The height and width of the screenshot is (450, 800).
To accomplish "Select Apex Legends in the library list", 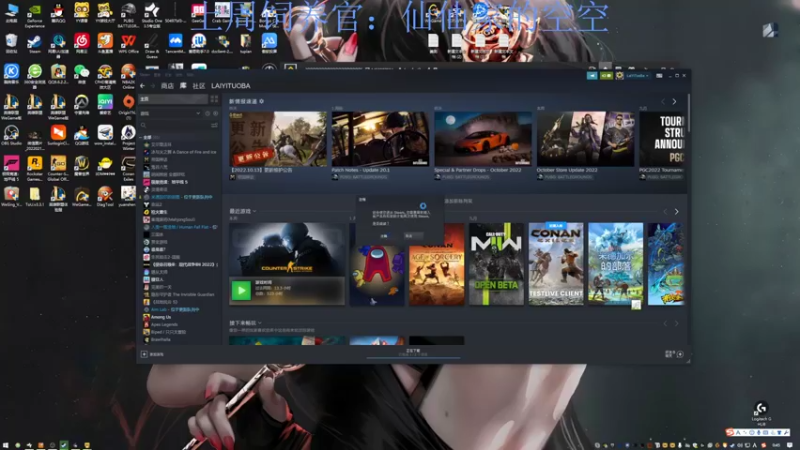I will coord(161,324).
